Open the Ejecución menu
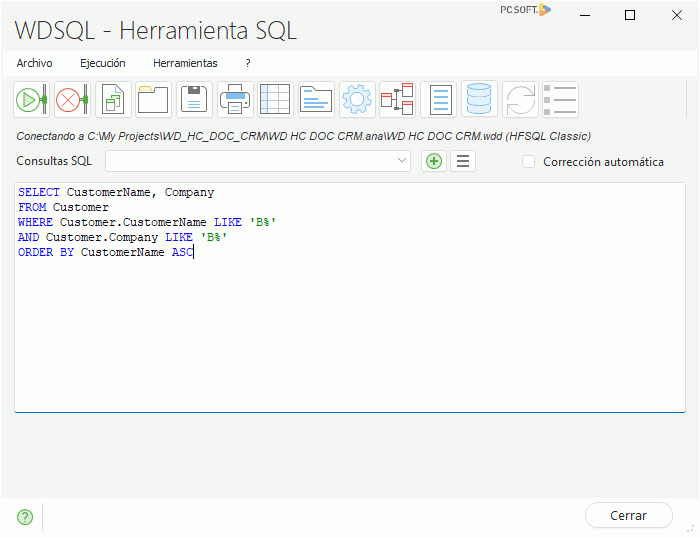This screenshot has width=700, height=538. [103, 63]
